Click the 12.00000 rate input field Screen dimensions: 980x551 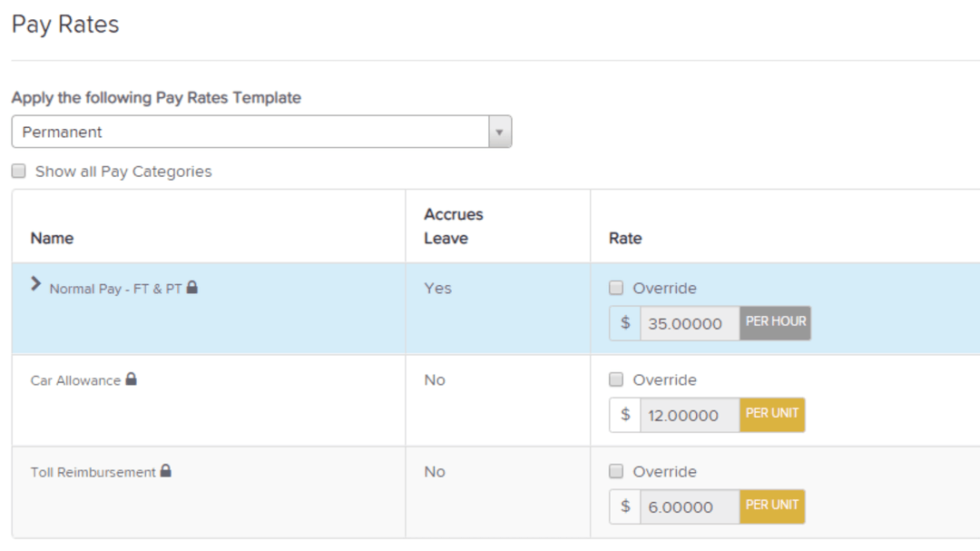pyautogui.click(x=689, y=416)
